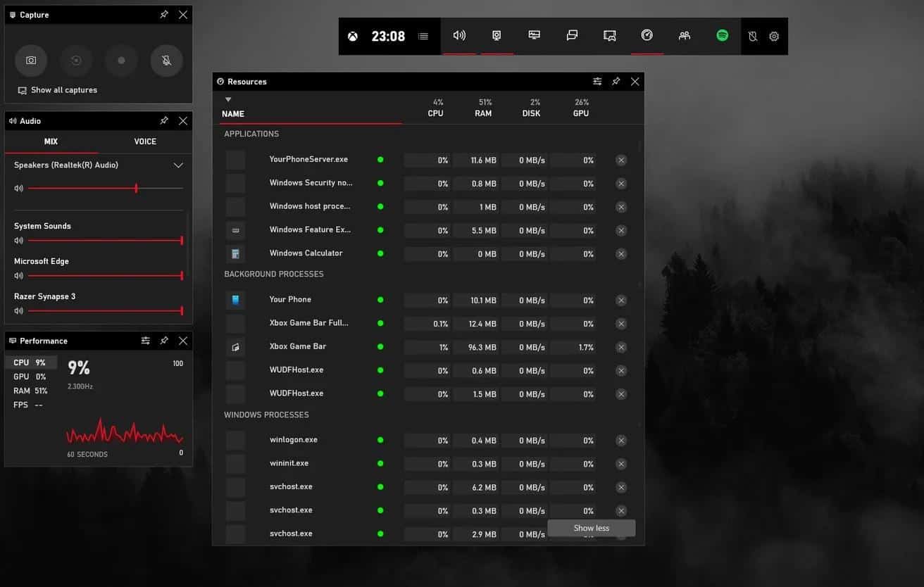This screenshot has height=587, width=924.
Task: Select the FPS metric
Action: [31, 405]
